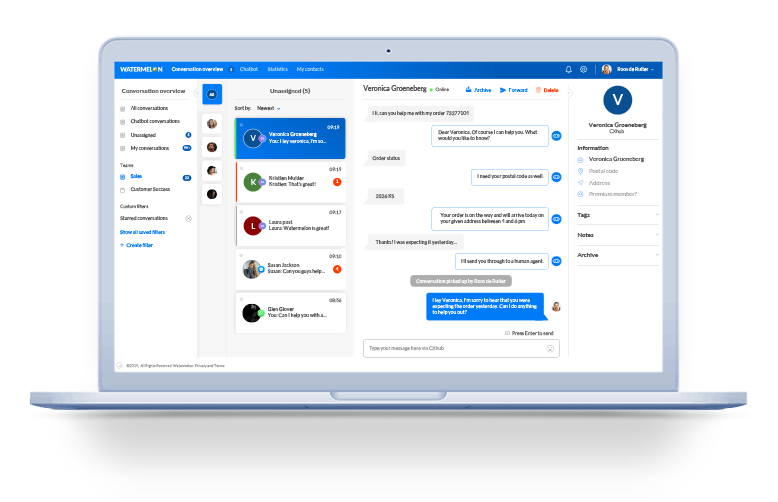
Task: Collapse the Conversation overview sidebar
Action: (x=196, y=93)
